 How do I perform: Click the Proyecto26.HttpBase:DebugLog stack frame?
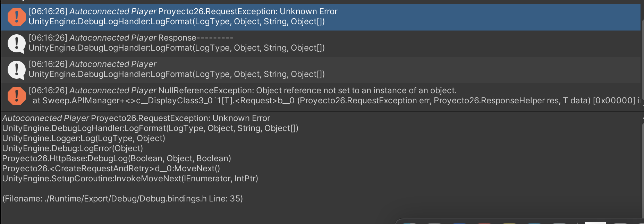[116, 158]
